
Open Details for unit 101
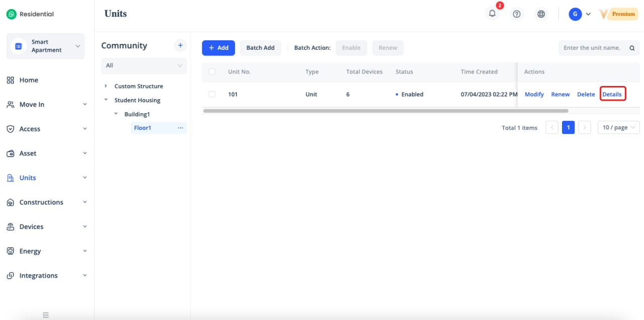point(612,94)
